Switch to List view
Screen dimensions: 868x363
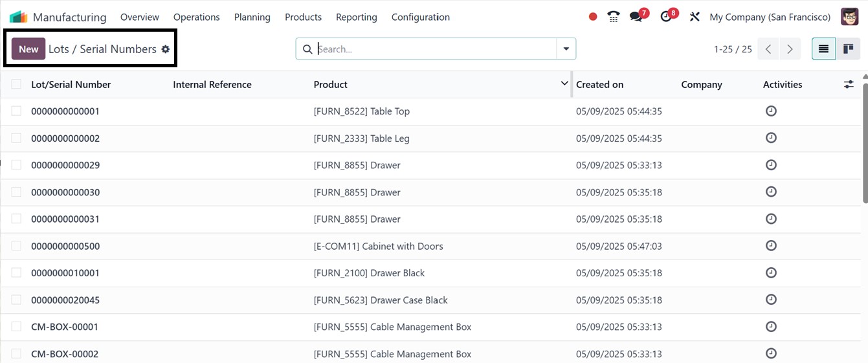point(823,49)
